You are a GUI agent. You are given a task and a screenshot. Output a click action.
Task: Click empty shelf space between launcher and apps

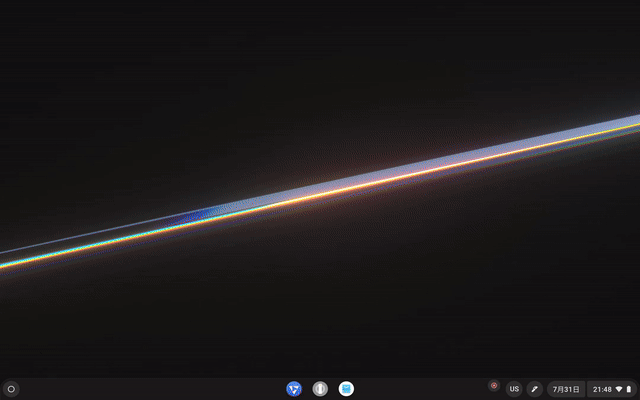[150, 388]
